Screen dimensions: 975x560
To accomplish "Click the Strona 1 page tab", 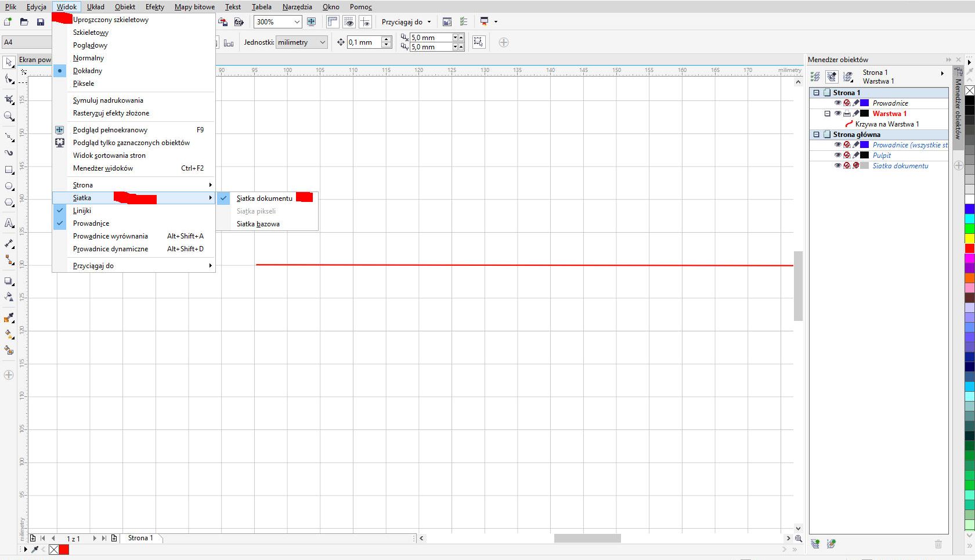I will click(x=140, y=538).
